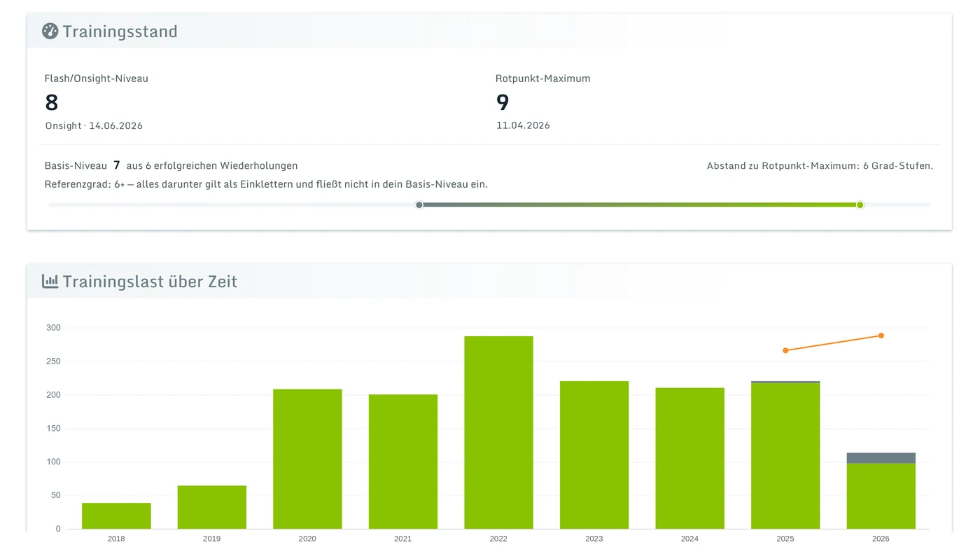This screenshot has height=552, width=980.
Task: Click the Referenzgrad: 6+ explanation line
Action: [266, 184]
